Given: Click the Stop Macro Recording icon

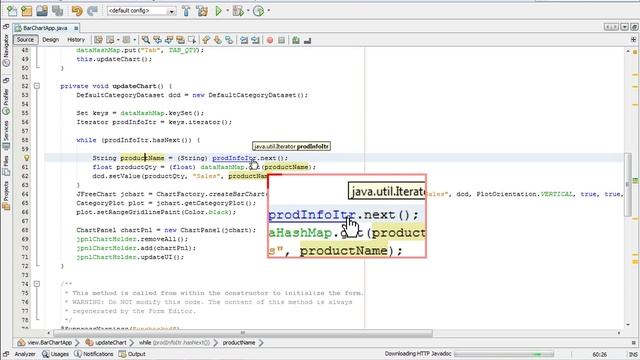Looking at the screenshot, I should (x=281, y=40).
